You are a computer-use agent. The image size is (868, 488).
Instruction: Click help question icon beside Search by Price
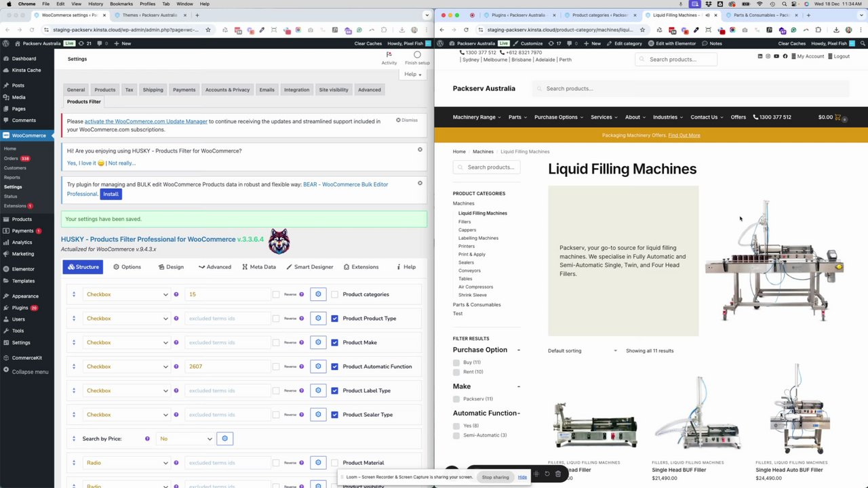point(147,439)
